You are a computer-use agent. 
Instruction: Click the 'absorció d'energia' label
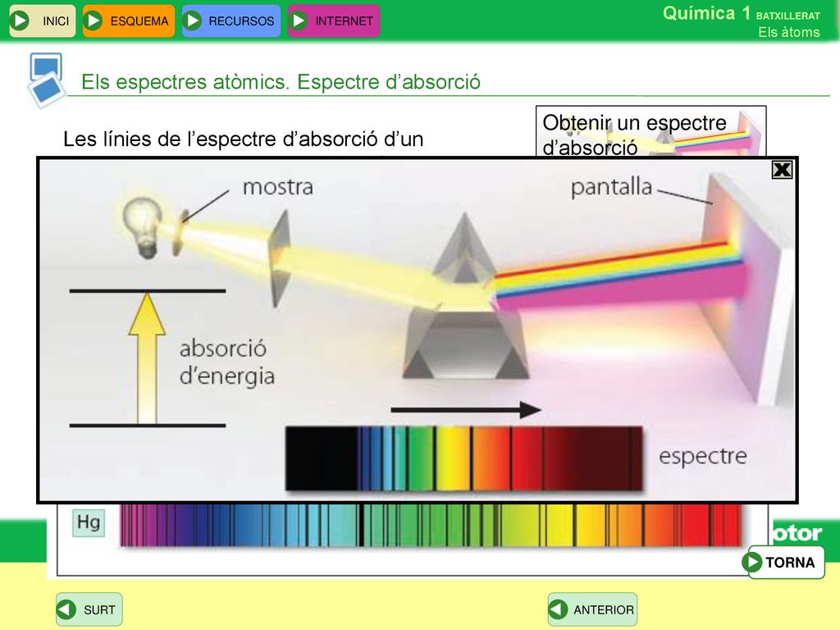(x=227, y=363)
